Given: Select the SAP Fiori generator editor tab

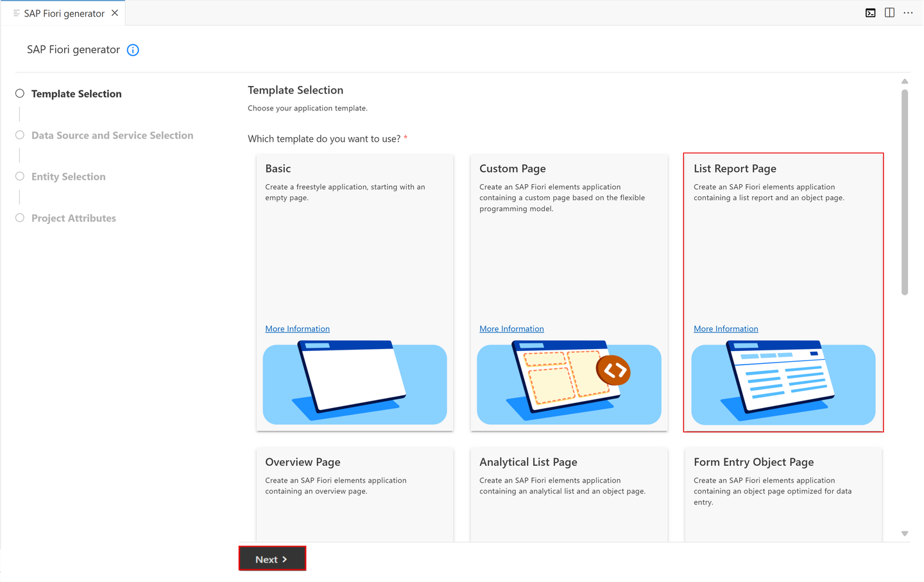Looking at the screenshot, I should (64, 13).
